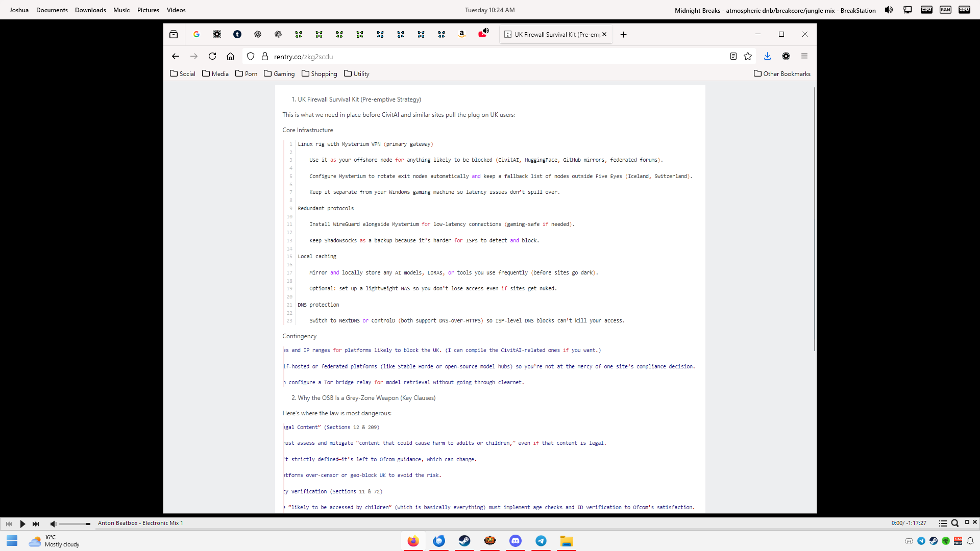Screen dimensions: 980x551
Task: Open a new browser tab
Action: point(623,35)
